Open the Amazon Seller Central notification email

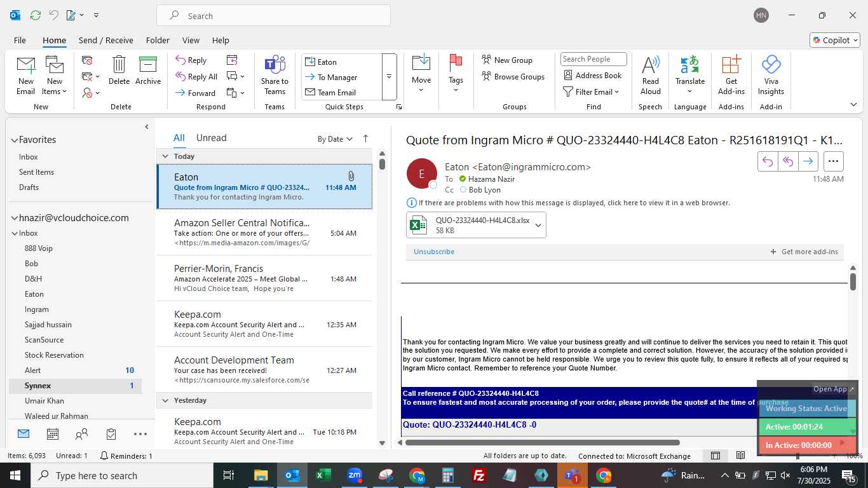tap(264, 233)
